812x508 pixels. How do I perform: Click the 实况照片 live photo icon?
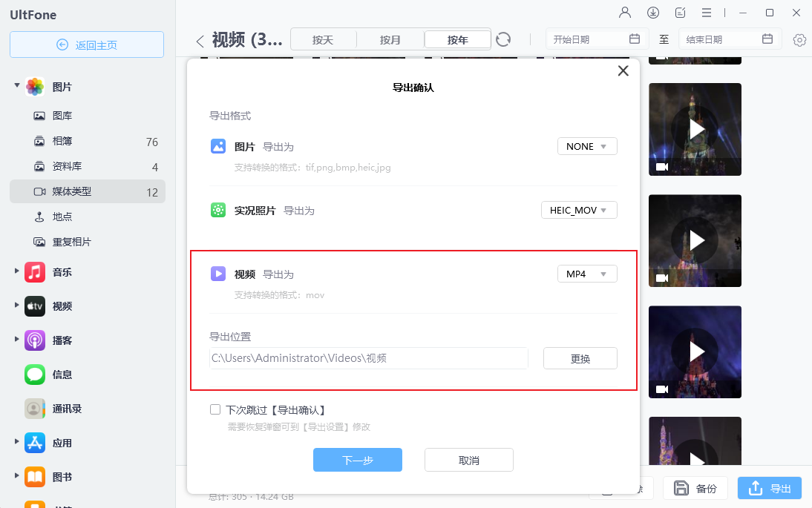point(218,210)
